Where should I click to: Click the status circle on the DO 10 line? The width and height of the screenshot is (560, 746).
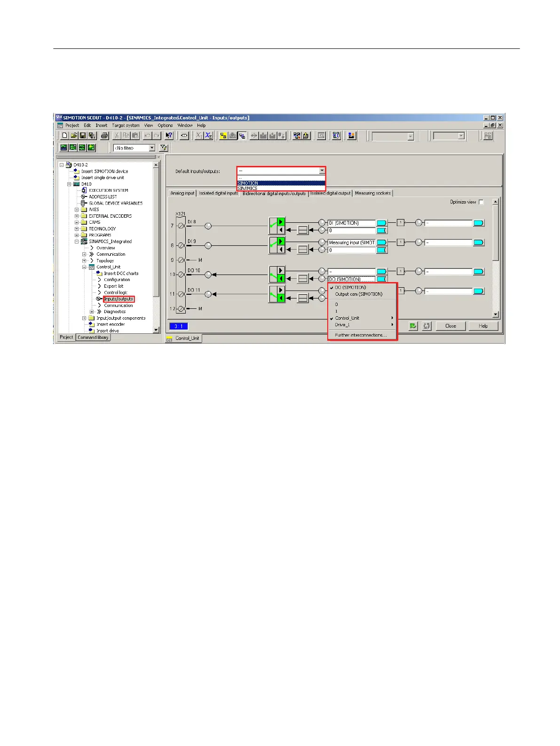(x=208, y=275)
